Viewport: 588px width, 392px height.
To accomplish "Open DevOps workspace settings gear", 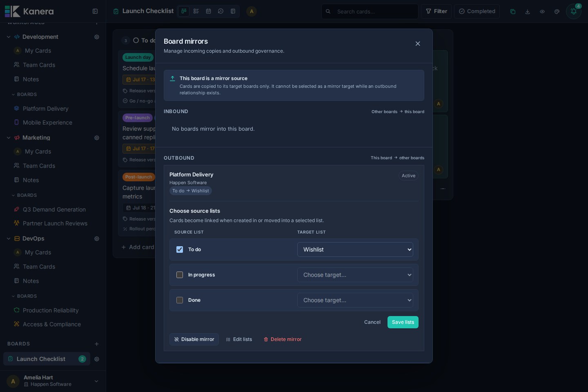I will [x=97, y=238].
